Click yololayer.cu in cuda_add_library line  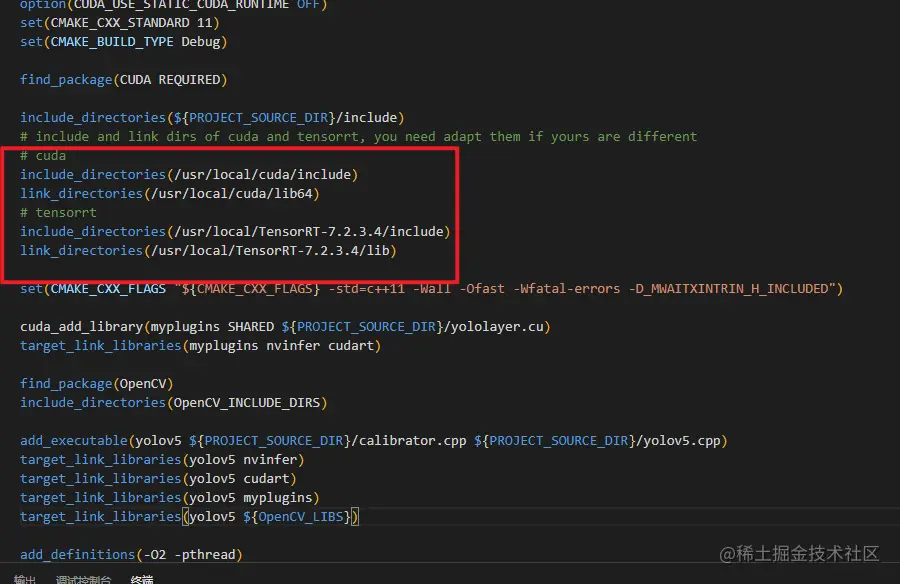click(498, 327)
